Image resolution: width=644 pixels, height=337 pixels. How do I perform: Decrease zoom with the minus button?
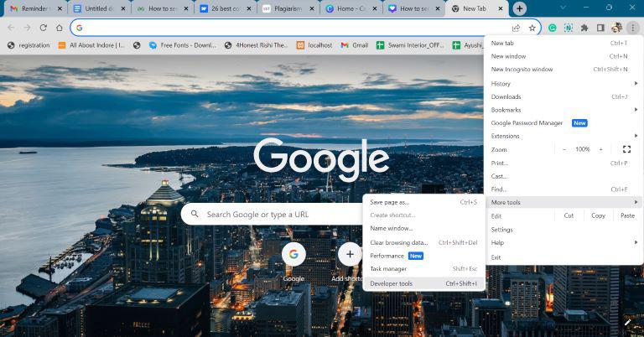[564, 149]
